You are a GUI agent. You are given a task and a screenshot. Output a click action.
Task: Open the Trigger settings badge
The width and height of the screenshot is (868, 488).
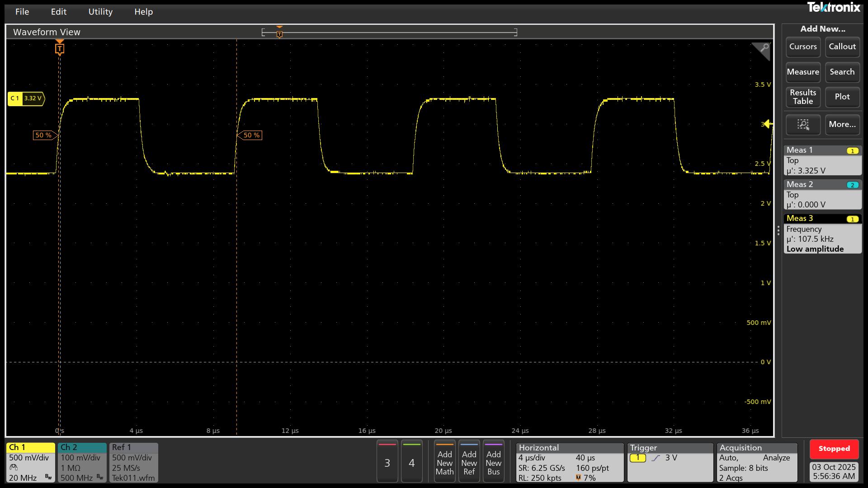pyautogui.click(x=670, y=463)
